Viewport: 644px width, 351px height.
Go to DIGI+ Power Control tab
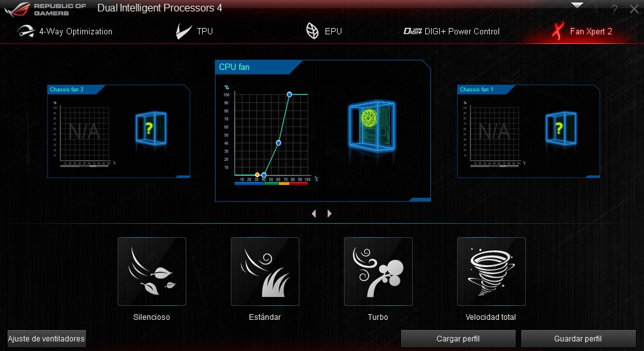point(451,32)
